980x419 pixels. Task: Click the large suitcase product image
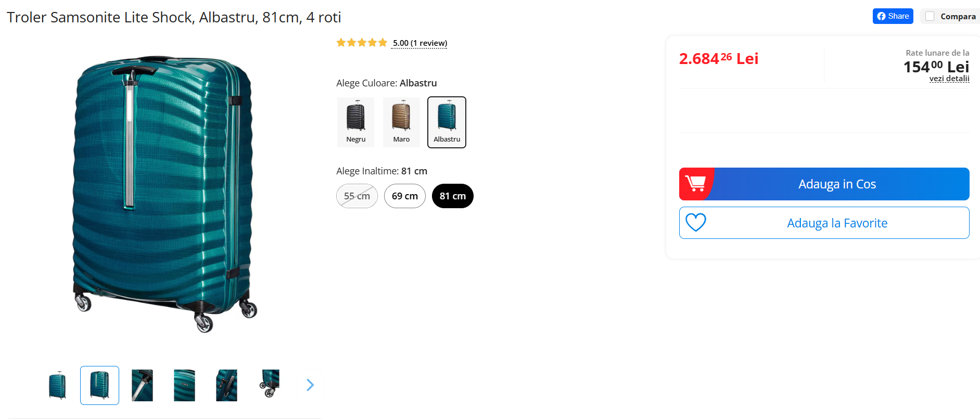(x=164, y=193)
